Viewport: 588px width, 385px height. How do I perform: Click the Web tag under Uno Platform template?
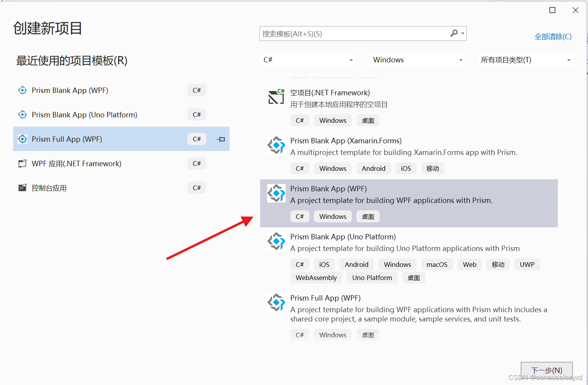pos(470,265)
